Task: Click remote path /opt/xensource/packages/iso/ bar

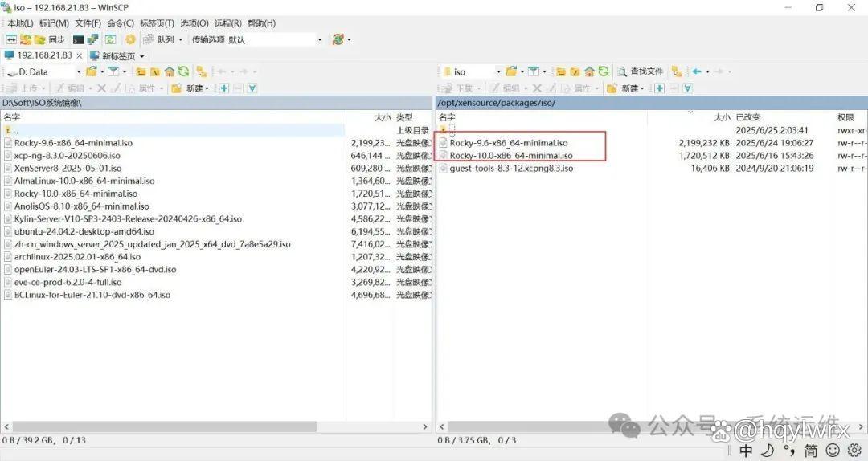Action: pyautogui.click(x=652, y=103)
